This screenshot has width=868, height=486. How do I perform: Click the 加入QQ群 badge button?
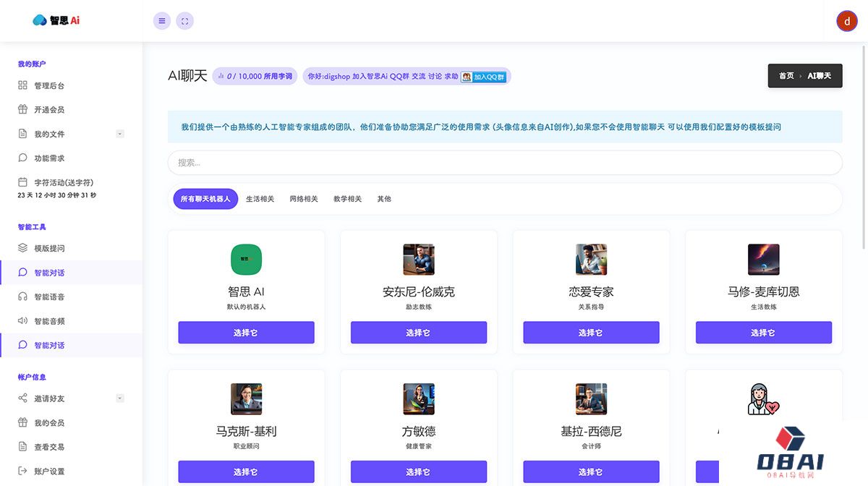484,77
